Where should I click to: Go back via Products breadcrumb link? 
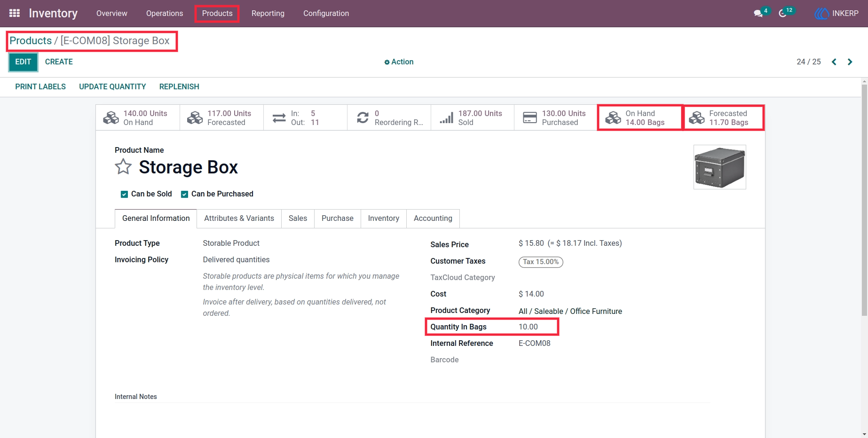pyautogui.click(x=31, y=41)
